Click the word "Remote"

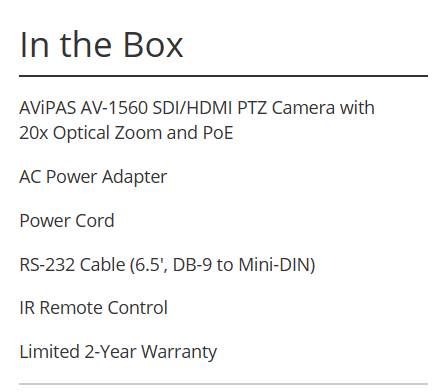71,307
